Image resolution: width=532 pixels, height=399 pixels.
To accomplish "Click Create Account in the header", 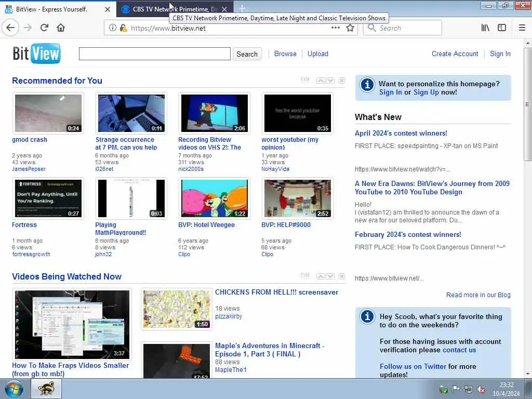I will click(x=455, y=54).
